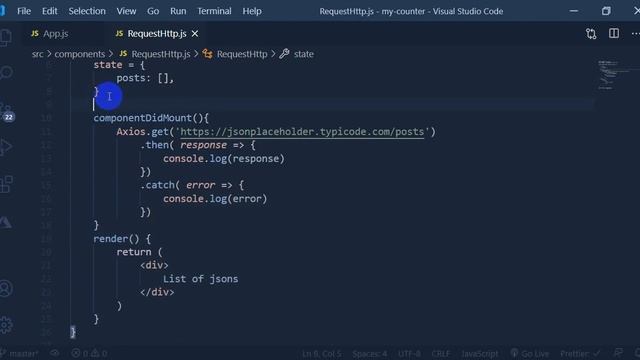This screenshot has height=360, width=640.
Task: Click 'console.log(error)' line
Action: pyautogui.click(x=215, y=199)
